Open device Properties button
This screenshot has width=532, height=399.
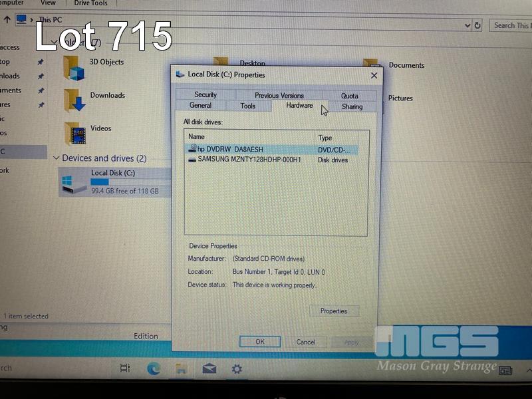pyautogui.click(x=334, y=311)
